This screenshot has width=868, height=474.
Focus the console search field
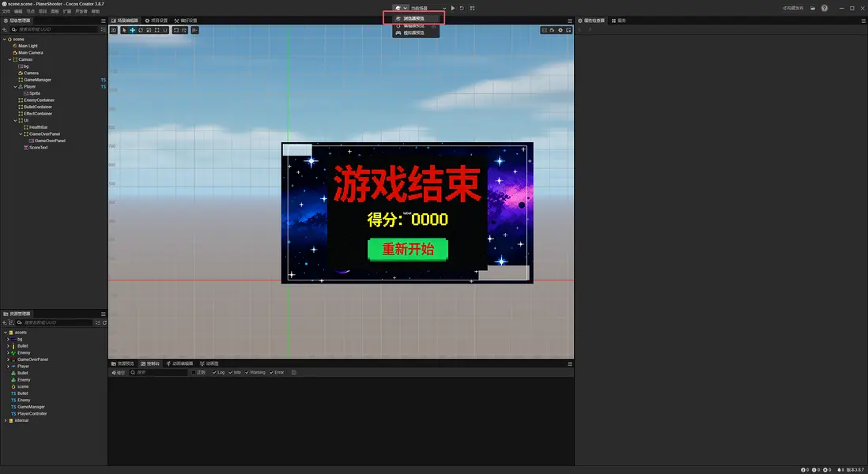(x=158, y=372)
